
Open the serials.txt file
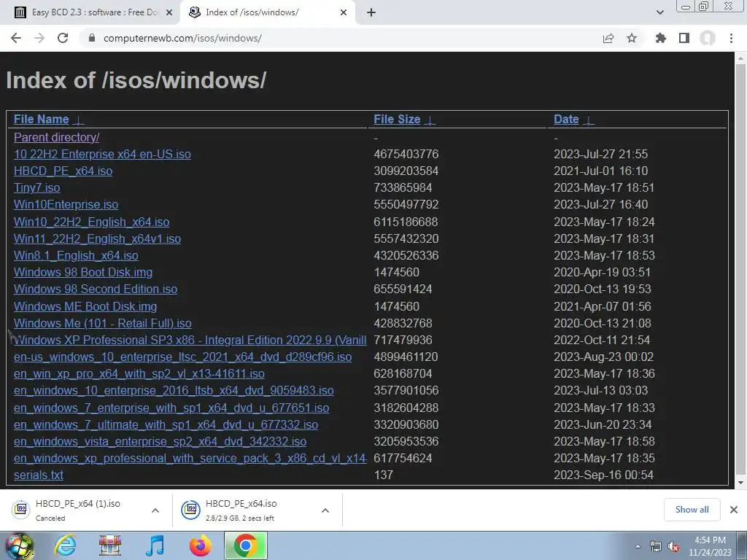point(39,475)
